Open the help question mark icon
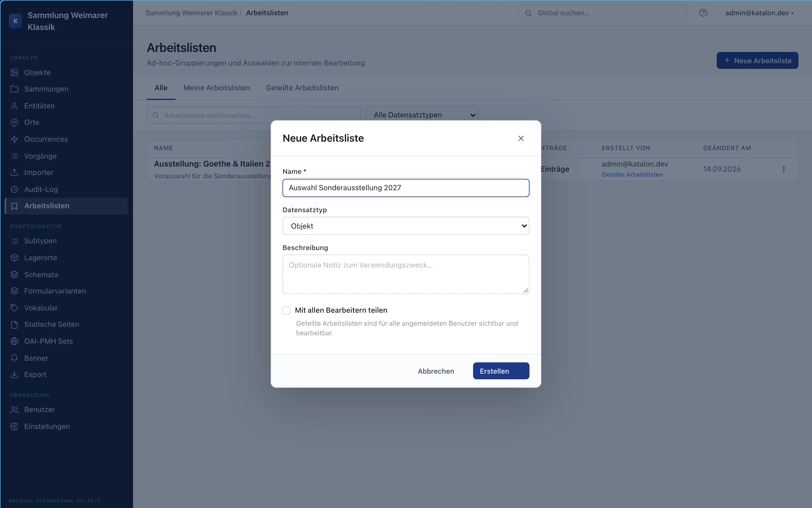812x508 pixels. pos(703,13)
